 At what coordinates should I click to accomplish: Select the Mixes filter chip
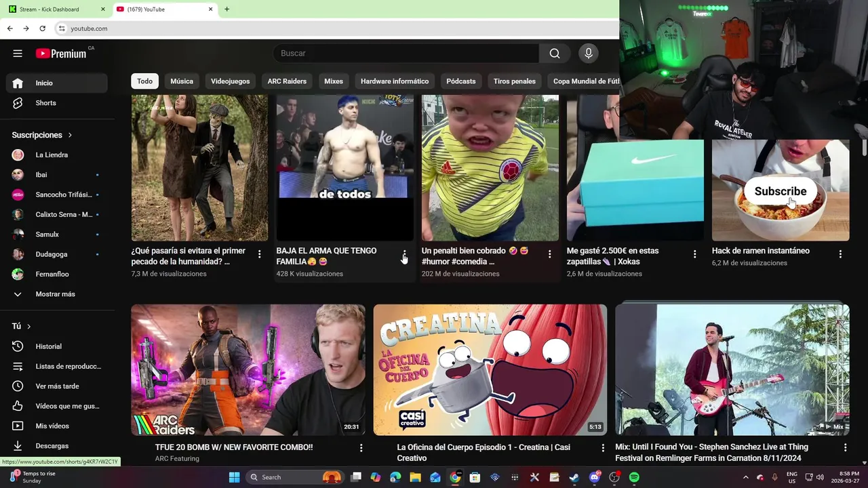[x=334, y=81]
